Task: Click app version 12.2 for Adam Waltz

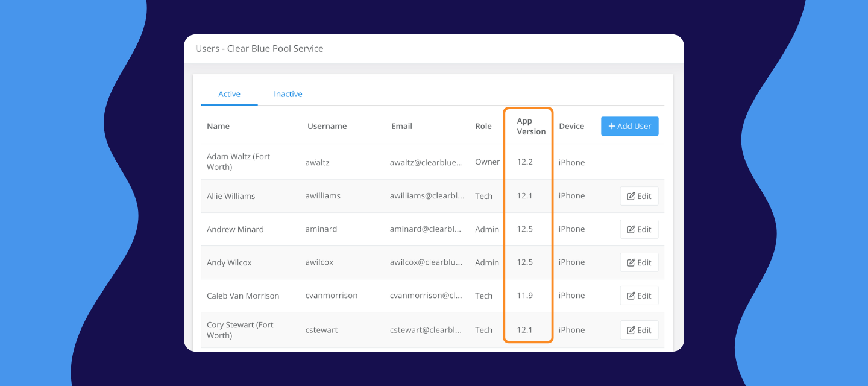Action: [525, 162]
